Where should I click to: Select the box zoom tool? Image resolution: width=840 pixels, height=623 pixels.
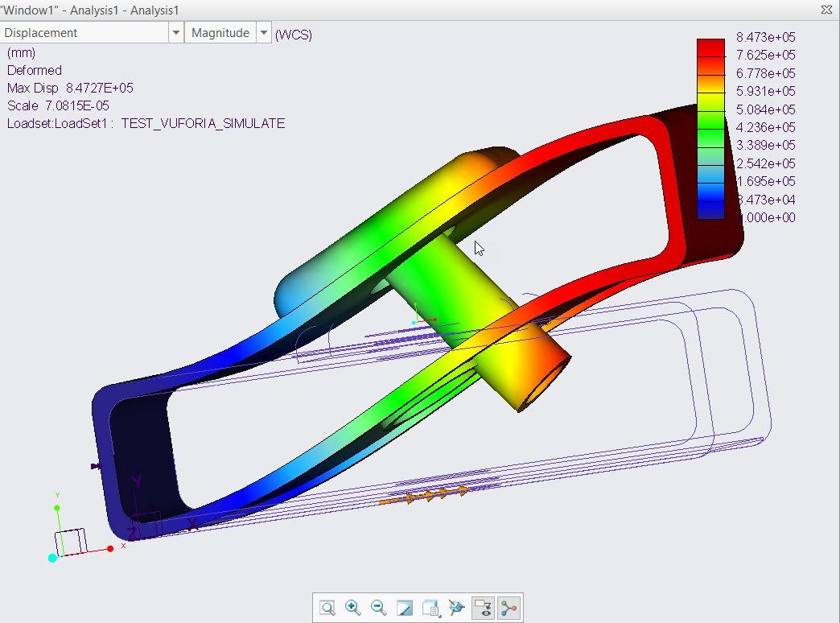click(x=327, y=608)
